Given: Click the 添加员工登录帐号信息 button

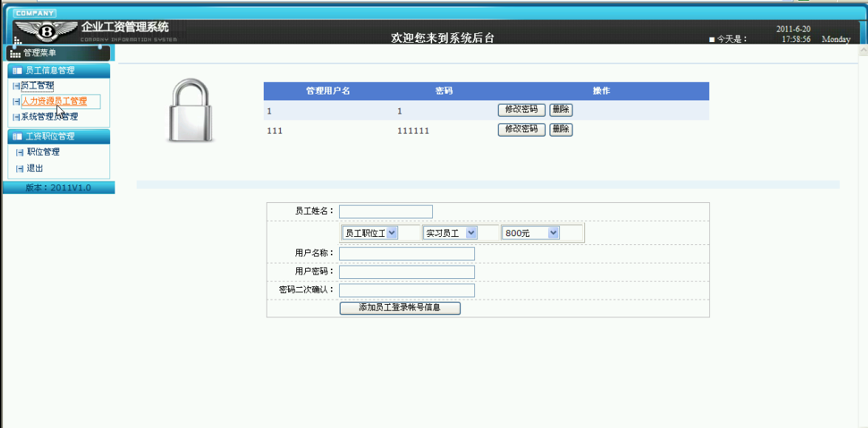Looking at the screenshot, I should 400,308.
